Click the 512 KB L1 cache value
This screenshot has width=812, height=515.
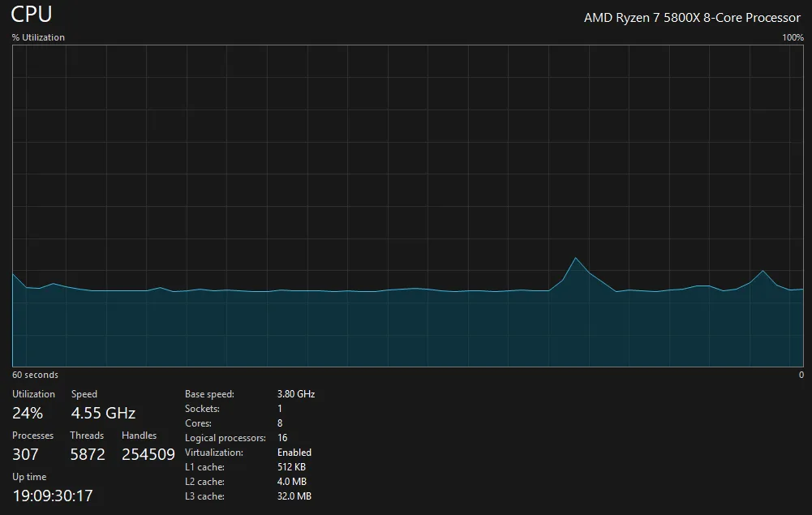(x=291, y=467)
